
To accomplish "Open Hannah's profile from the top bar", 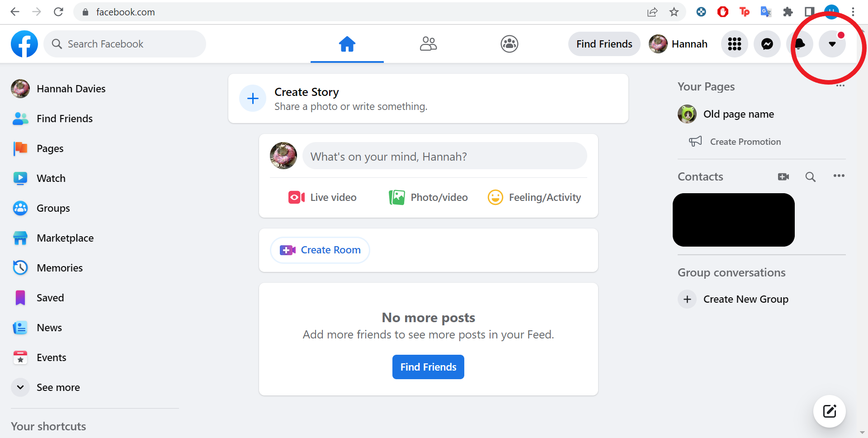I will [x=679, y=44].
